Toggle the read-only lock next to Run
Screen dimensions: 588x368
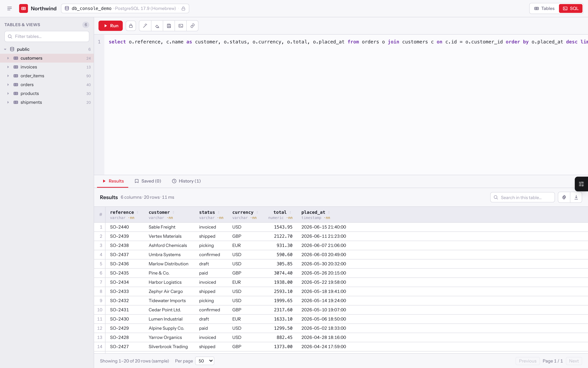(x=131, y=26)
